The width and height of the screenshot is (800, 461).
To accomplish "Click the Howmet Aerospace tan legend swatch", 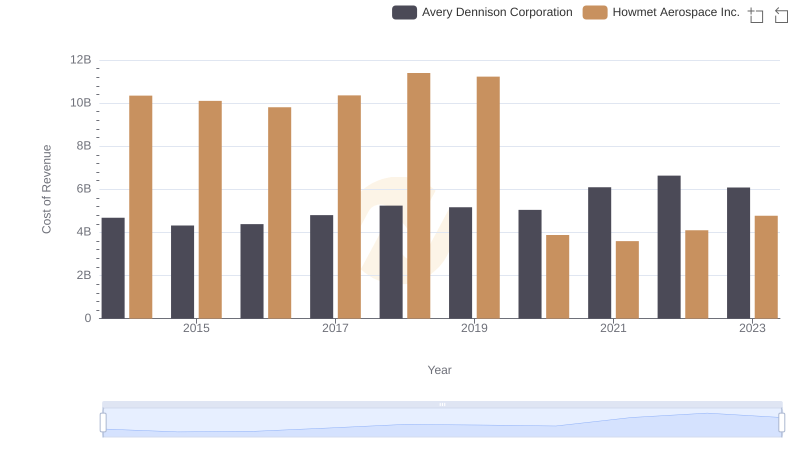I will click(595, 12).
